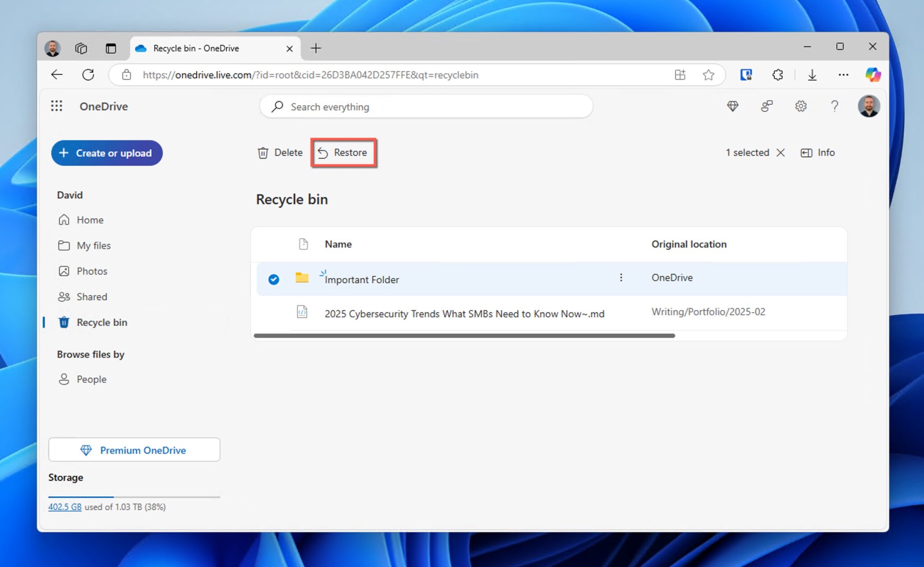Open OneDrive settings via the gear icon
Image resolution: width=924 pixels, height=567 pixels.
[x=801, y=106]
